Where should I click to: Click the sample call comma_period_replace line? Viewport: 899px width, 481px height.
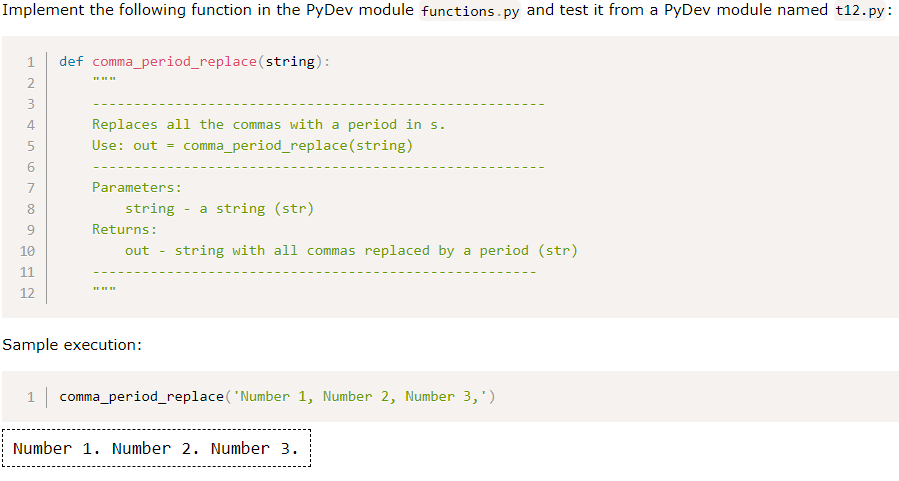click(277, 397)
